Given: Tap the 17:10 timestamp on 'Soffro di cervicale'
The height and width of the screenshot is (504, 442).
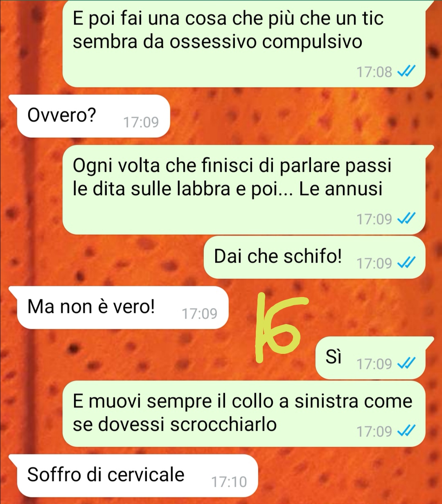Looking at the screenshot, I should (229, 482).
